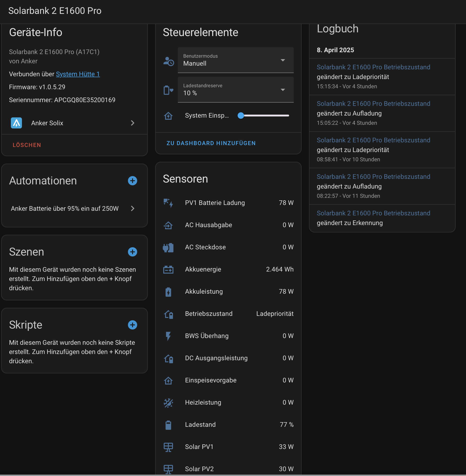466x476 pixels.
Task: Open the Ladestandreserve dropdown
Action: click(x=236, y=90)
